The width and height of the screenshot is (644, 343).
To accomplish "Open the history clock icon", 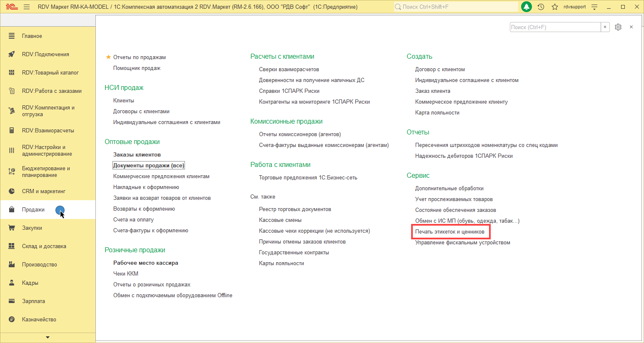I will pyautogui.click(x=541, y=7).
